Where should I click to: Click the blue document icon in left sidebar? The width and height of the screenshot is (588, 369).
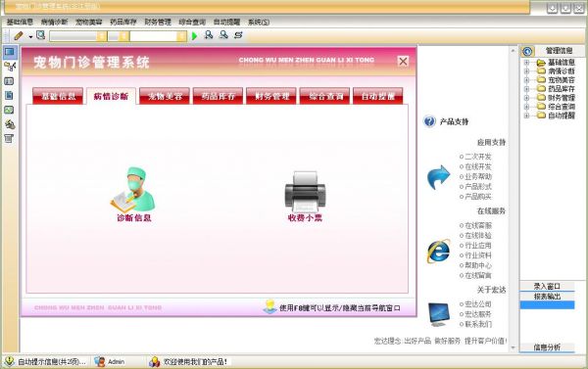(x=9, y=96)
